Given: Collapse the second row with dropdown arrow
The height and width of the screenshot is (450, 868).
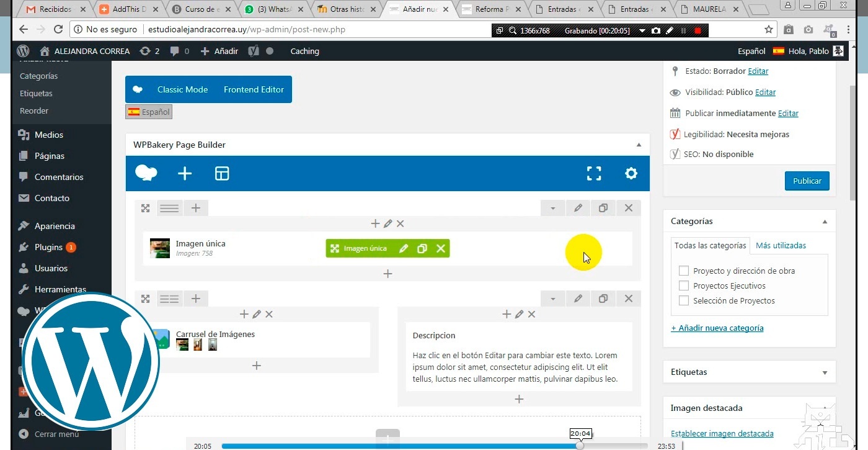Looking at the screenshot, I should tap(552, 299).
